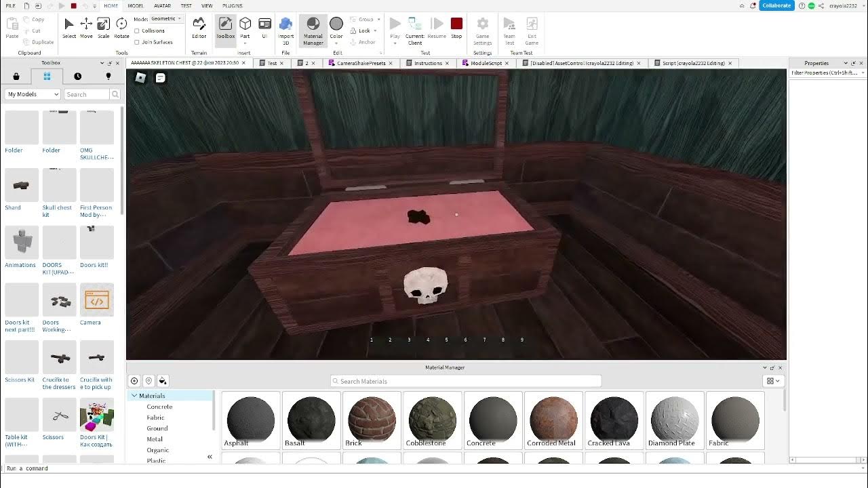
Task: Switch to the ModuleScript tab
Action: (x=486, y=63)
